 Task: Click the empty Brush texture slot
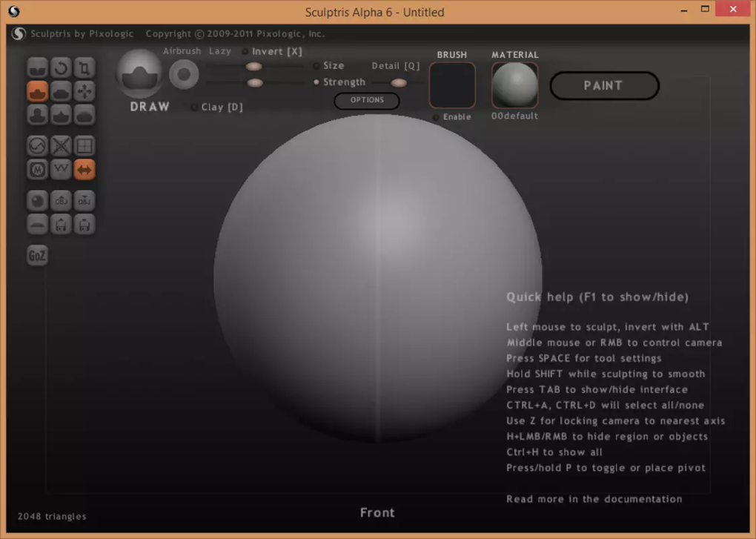pyautogui.click(x=452, y=85)
